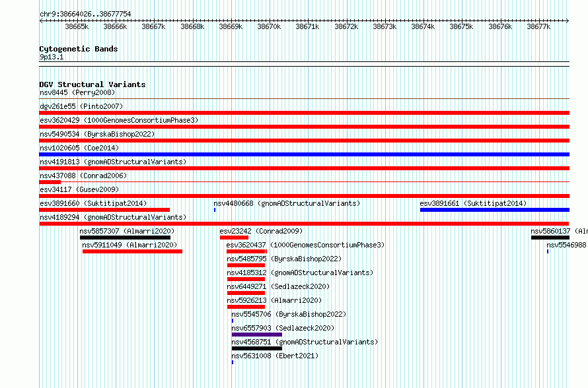Viewport: 588px width, 388px height.
Task: Select esv3891660 (Suktitipat2014) label
Action: click(x=93, y=203)
